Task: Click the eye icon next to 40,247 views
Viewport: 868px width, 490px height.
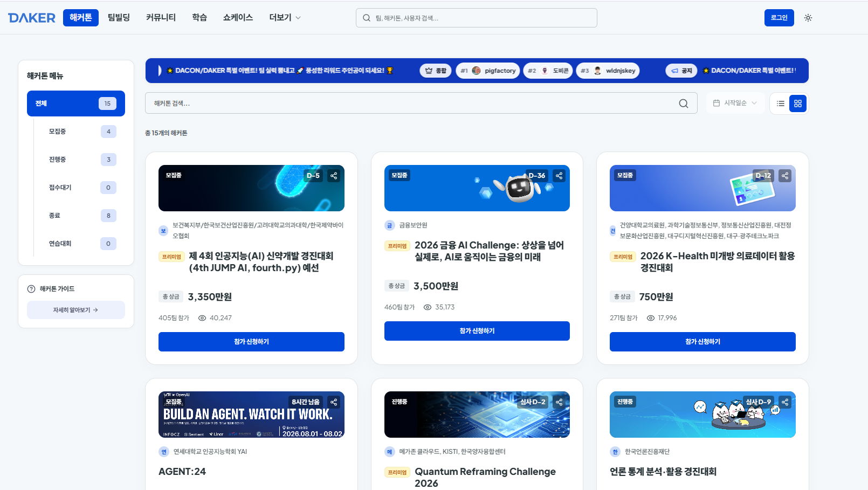Action: (202, 318)
